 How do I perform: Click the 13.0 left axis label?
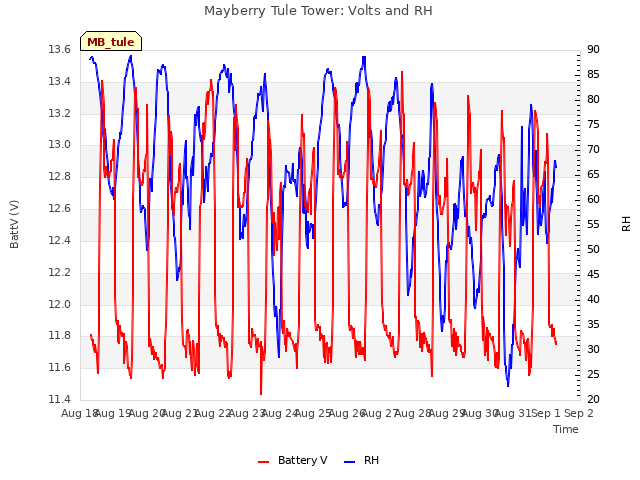[60, 145]
